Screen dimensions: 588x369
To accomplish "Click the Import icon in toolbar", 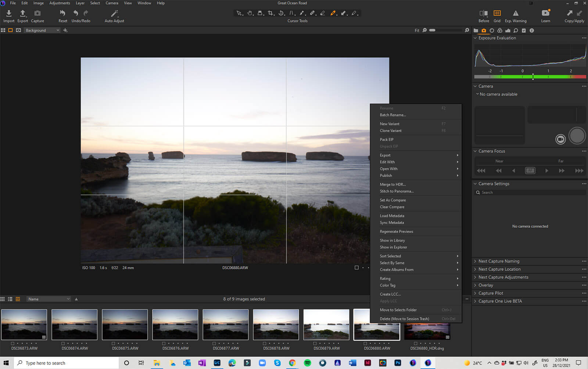I will click(9, 14).
